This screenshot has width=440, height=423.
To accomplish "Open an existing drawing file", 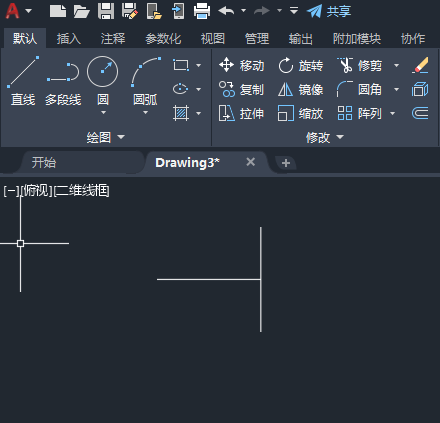I will pyautogui.click(x=82, y=11).
